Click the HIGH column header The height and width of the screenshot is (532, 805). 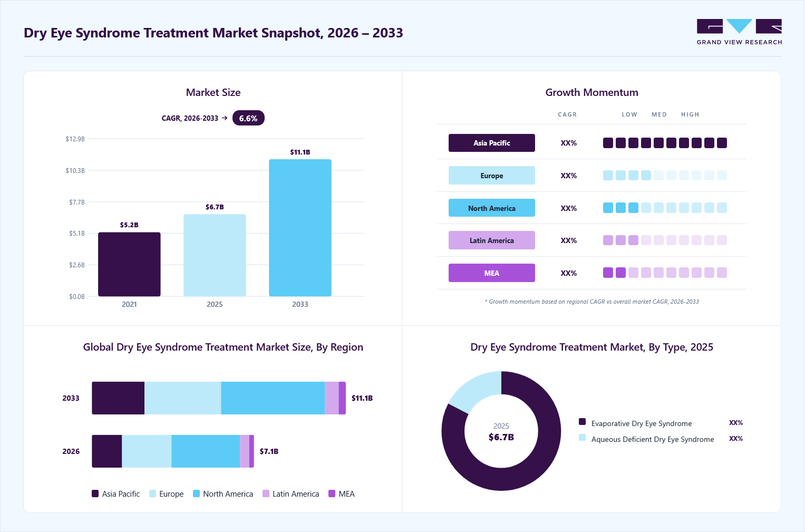(x=690, y=114)
